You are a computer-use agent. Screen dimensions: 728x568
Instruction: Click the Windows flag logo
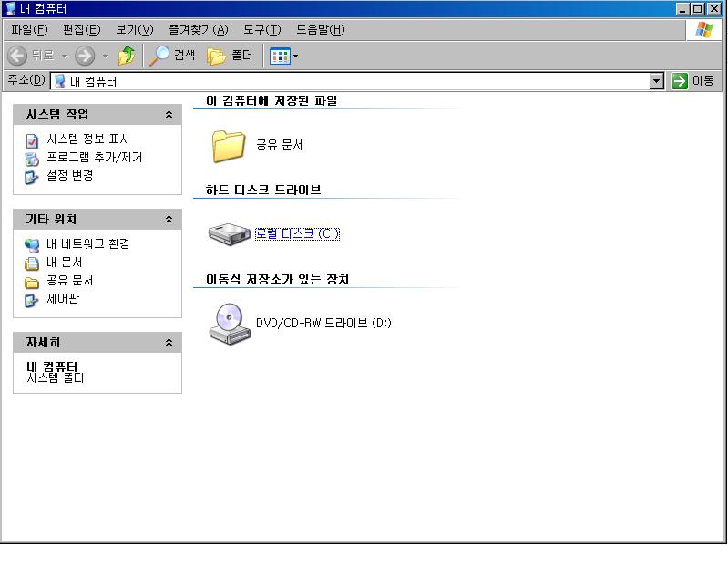[704, 30]
